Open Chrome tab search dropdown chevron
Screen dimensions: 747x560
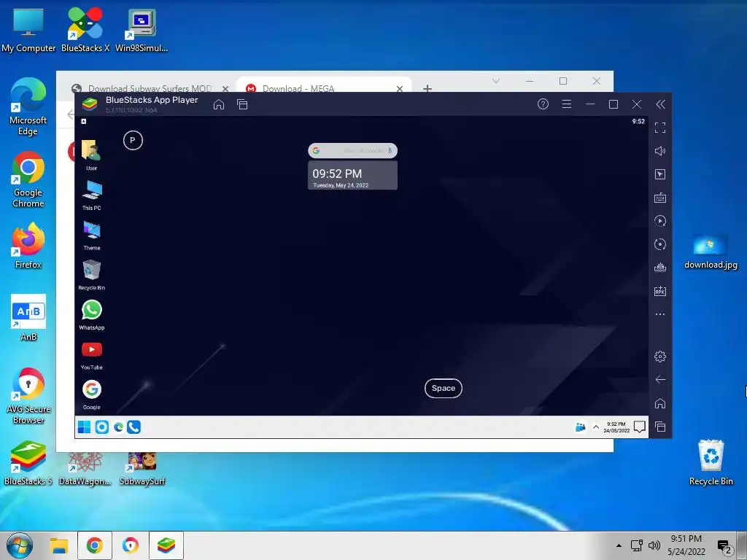click(x=496, y=81)
